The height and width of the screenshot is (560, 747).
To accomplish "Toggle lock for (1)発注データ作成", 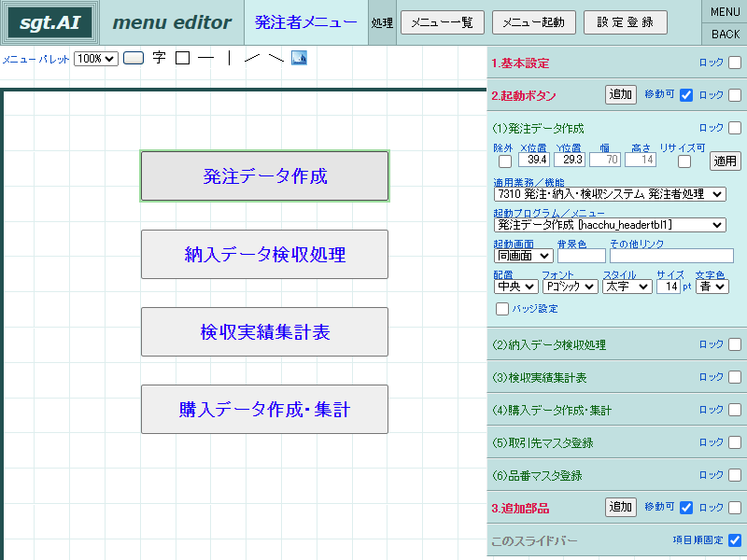I will (735, 128).
